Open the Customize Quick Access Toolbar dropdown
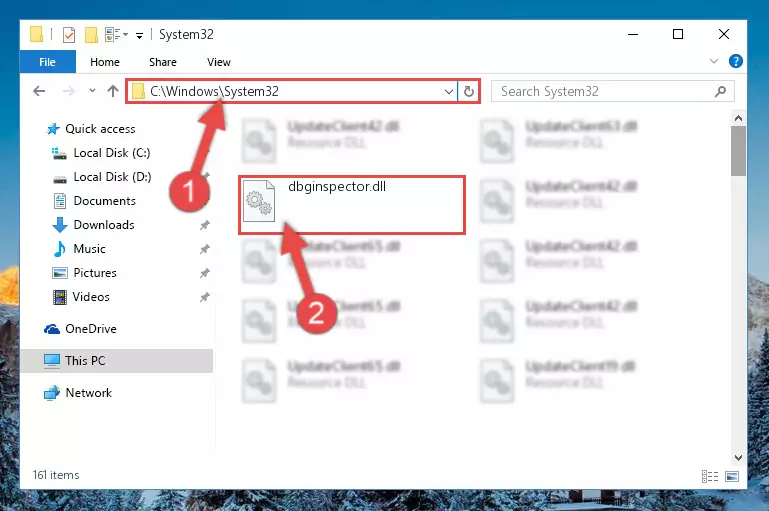Image resolution: width=769 pixels, height=511 pixels. tap(139, 35)
